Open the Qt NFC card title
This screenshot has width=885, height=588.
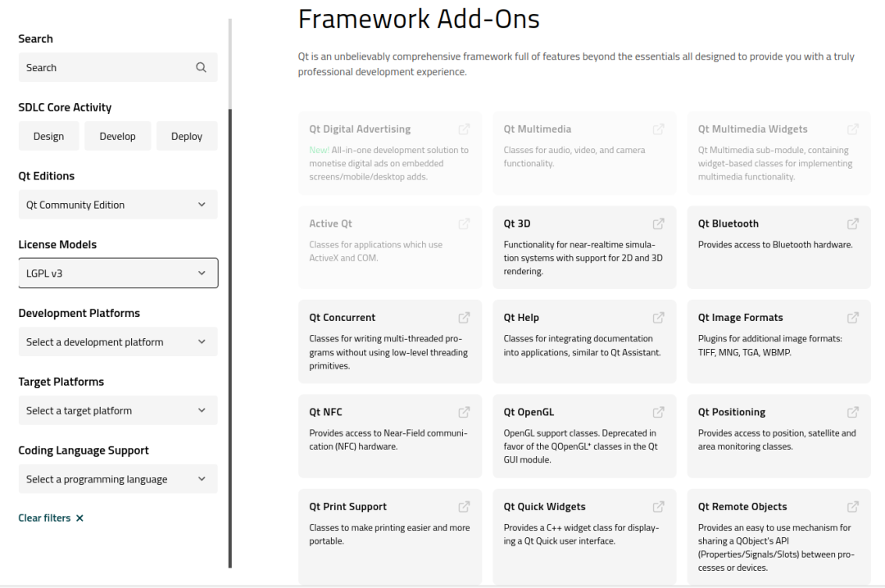click(x=325, y=412)
